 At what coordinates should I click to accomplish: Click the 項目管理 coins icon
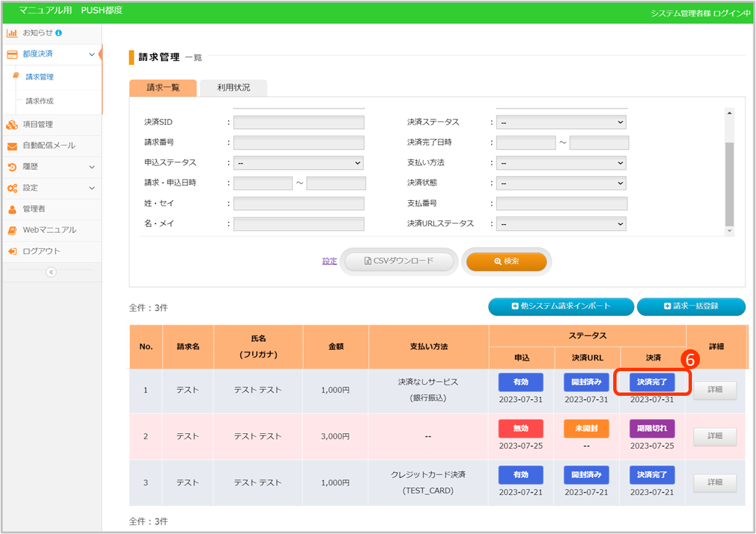point(12,124)
